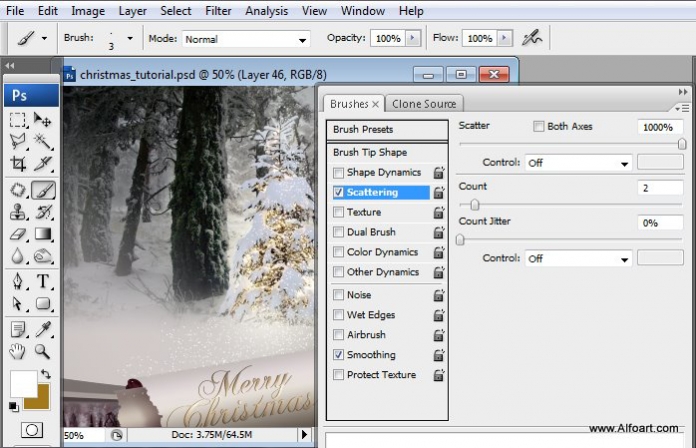Open the Brushes panel options menu
This screenshot has height=448, width=696.
pyautogui.click(x=682, y=108)
